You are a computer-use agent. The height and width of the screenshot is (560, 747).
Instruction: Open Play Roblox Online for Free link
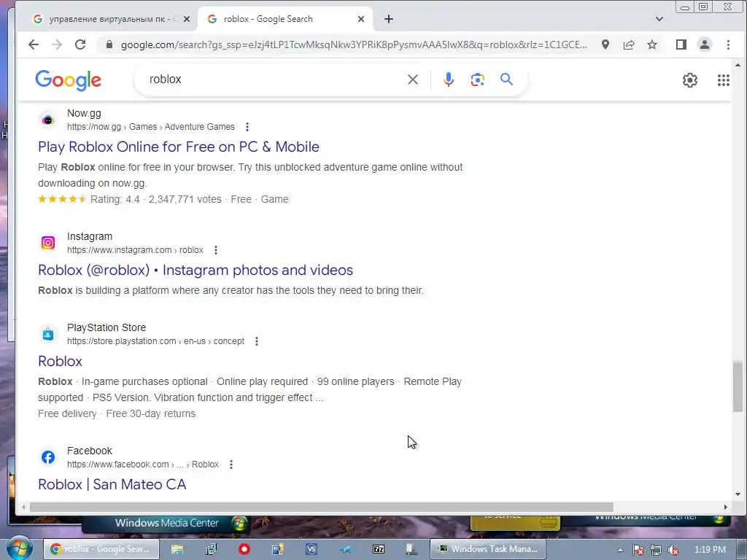pos(179,147)
